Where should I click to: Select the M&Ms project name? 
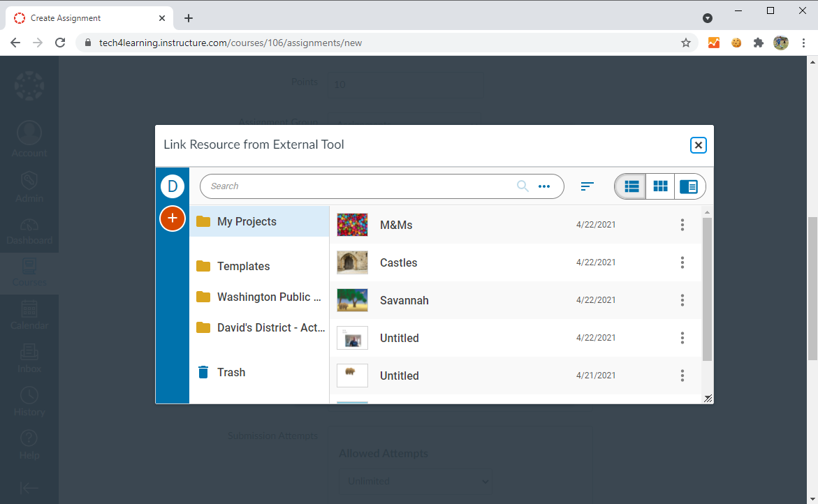(x=396, y=225)
